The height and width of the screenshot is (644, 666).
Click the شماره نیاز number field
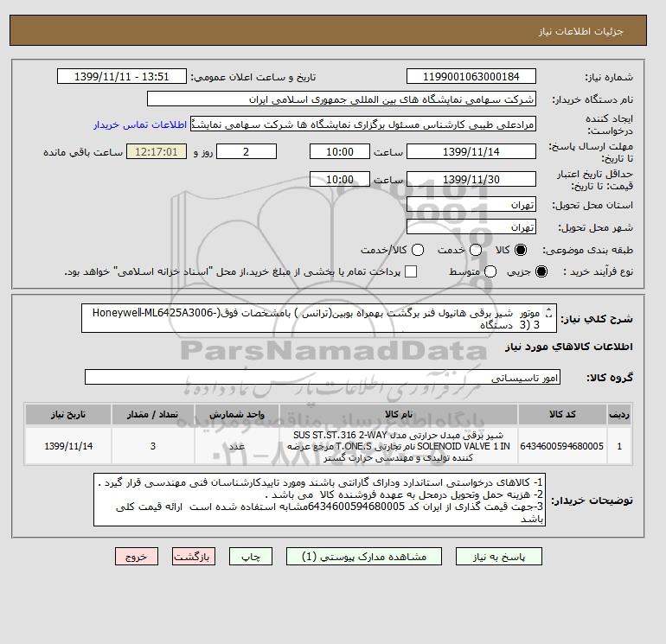471,77
